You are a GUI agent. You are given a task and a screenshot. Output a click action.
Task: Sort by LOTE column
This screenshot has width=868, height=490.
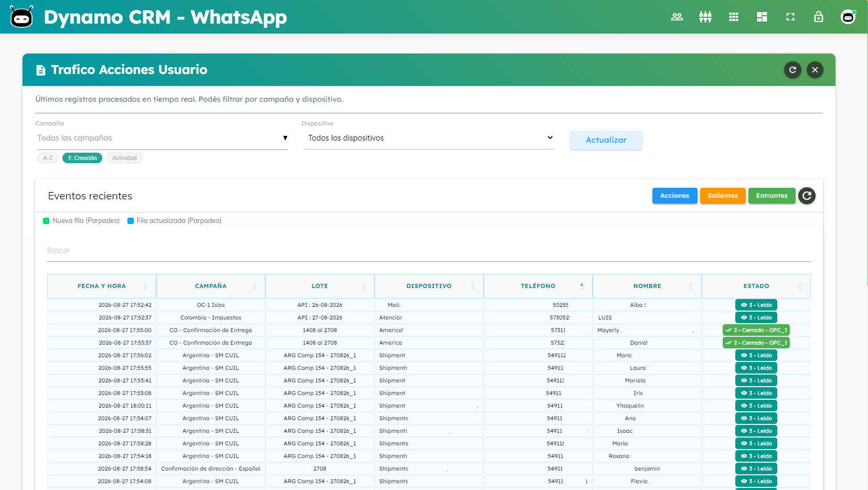320,286
